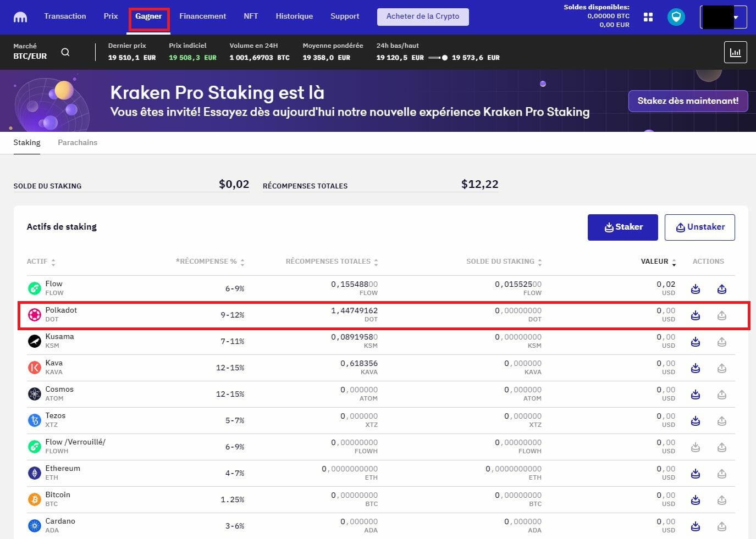Click the stake icon in Bitcoin row
The width and height of the screenshot is (756, 539).
coord(696,500)
